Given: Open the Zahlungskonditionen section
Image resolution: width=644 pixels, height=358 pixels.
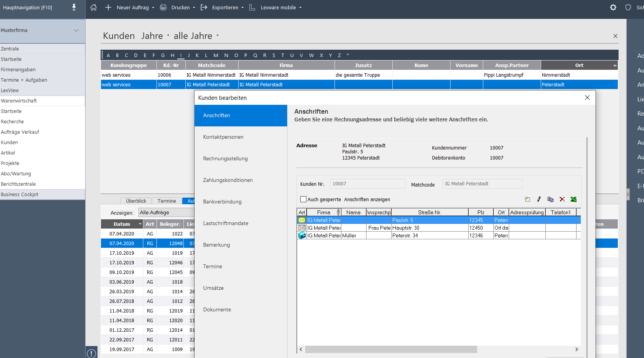Looking at the screenshot, I should coord(228,180).
